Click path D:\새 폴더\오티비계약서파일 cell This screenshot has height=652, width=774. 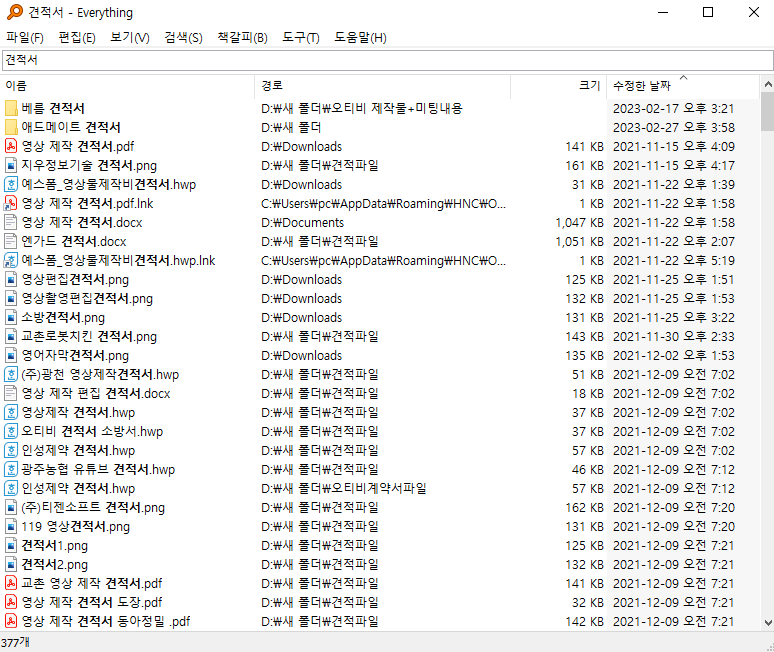pyautogui.click(x=344, y=488)
